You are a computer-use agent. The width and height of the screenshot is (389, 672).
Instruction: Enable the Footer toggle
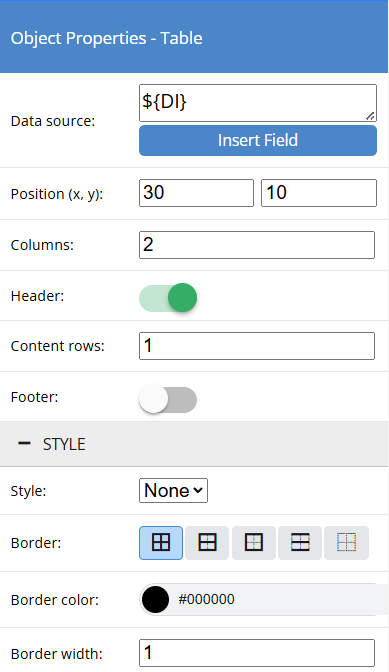tap(168, 399)
